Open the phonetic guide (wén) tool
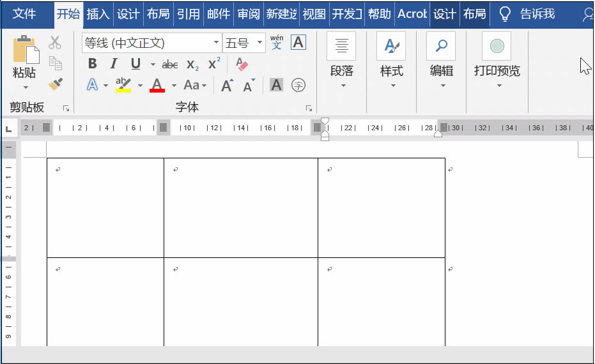This screenshot has height=364, width=595. [x=277, y=42]
